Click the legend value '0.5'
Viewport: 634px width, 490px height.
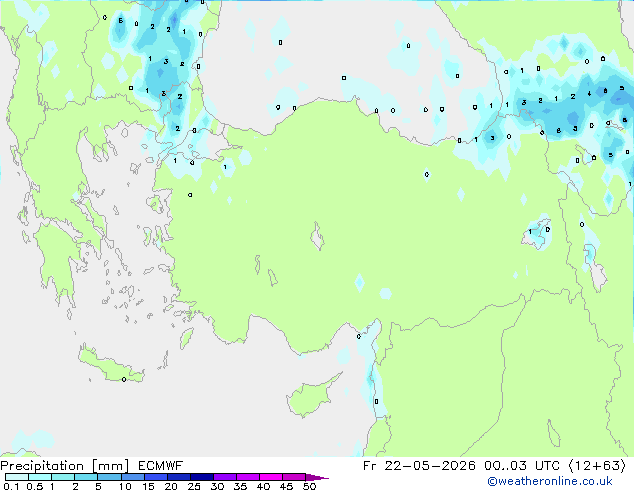click(35, 486)
